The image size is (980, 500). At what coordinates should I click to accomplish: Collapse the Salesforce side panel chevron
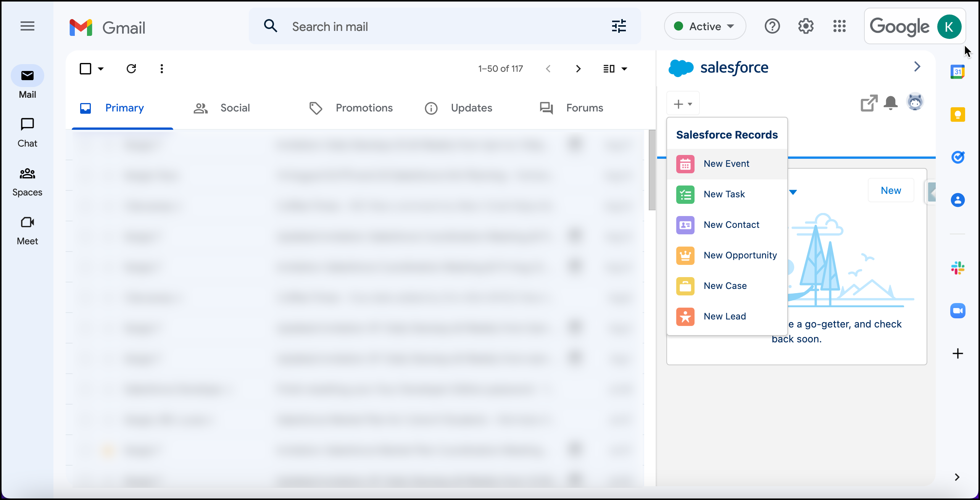pos(917,67)
